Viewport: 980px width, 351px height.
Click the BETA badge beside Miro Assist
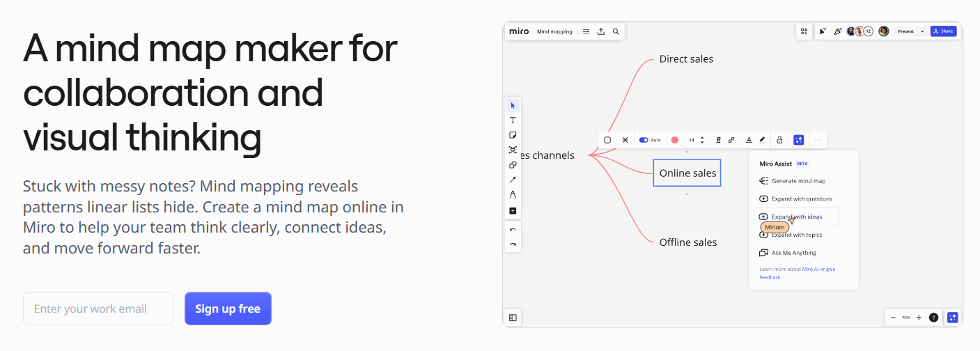pos(802,164)
